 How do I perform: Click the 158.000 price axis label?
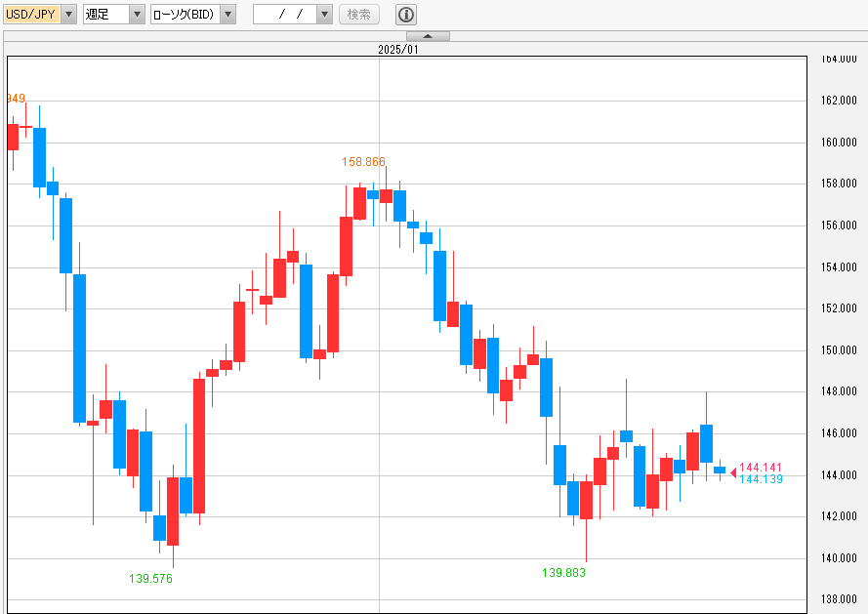(x=839, y=184)
